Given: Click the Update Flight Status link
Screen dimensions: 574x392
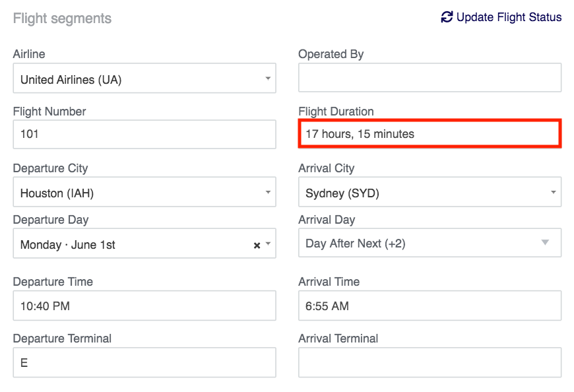Looking at the screenshot, I should point(501,17).
